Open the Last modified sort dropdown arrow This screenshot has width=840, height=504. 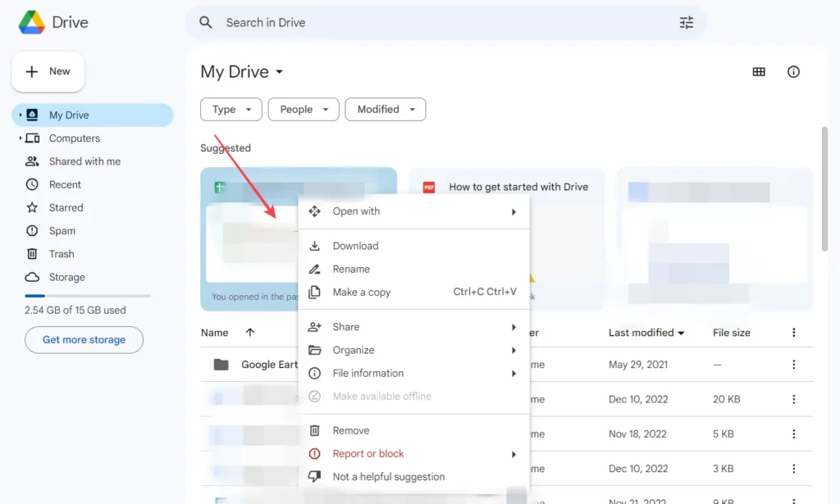(681, 333)
